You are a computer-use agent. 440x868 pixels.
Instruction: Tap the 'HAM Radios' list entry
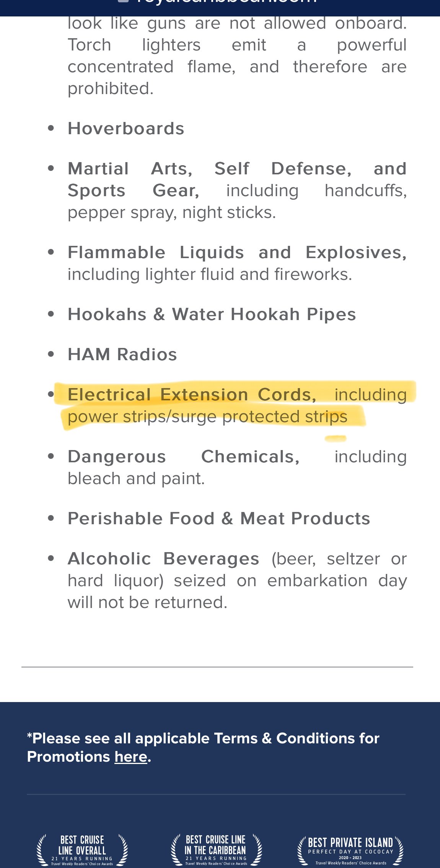tap(122, 354)
